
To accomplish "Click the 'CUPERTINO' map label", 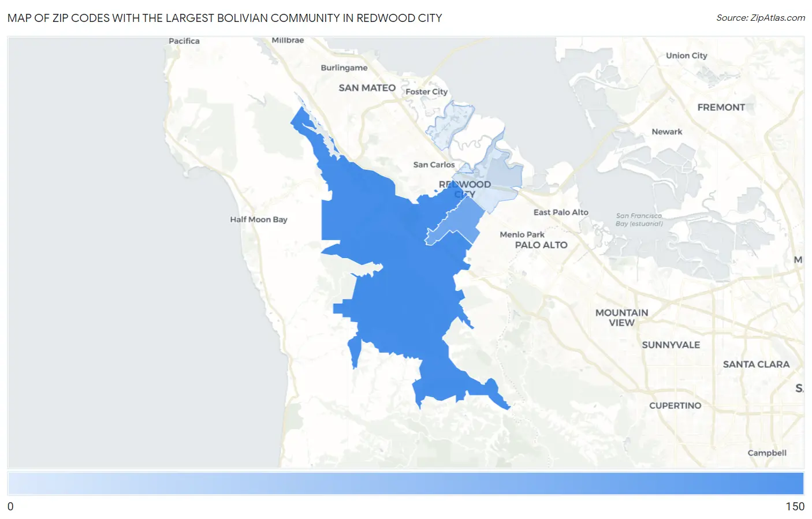I will pyautogui.click(x=675, y=406).
